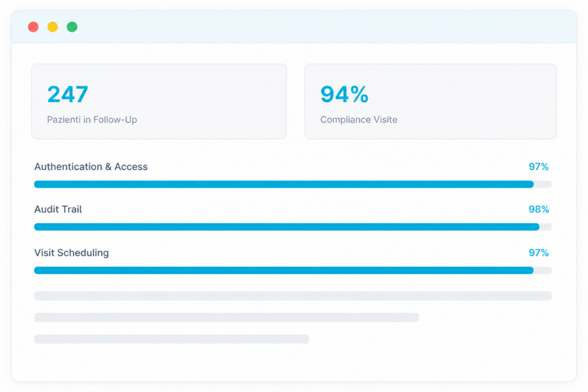Click the red close window dot
588x392 pixels.
click(33, 27)
